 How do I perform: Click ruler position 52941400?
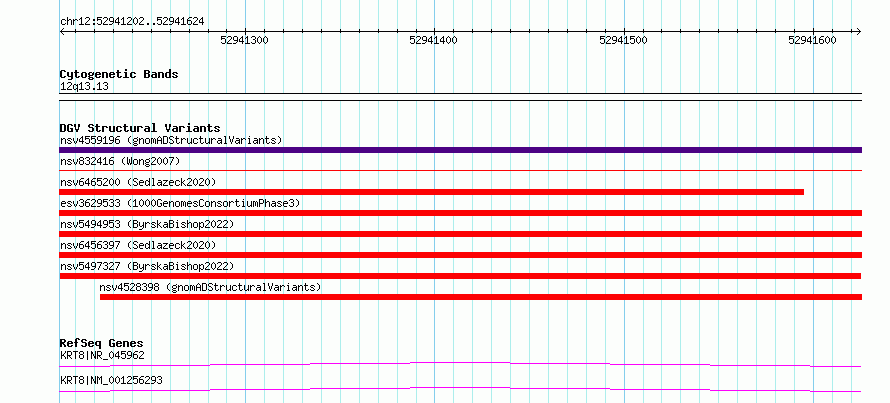coord(434,41)
